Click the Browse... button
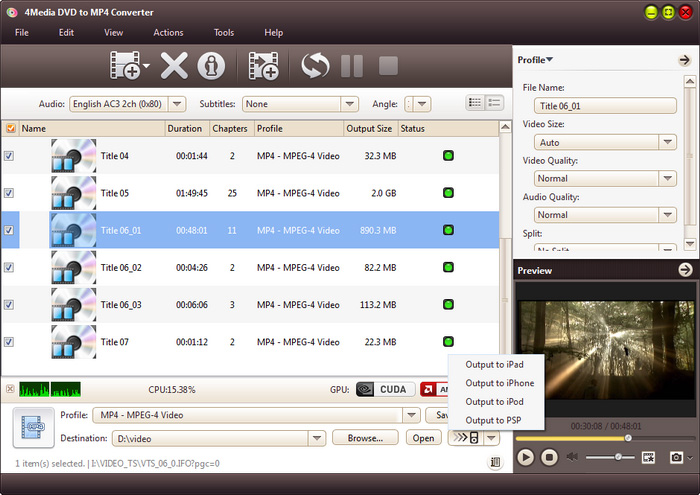 point(365,438)
